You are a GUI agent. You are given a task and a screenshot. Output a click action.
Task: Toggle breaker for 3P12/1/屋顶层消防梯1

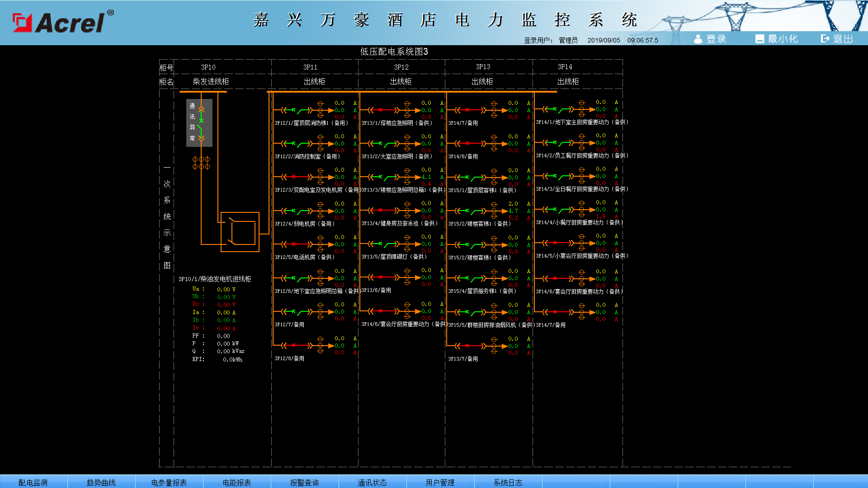[297, 110]
